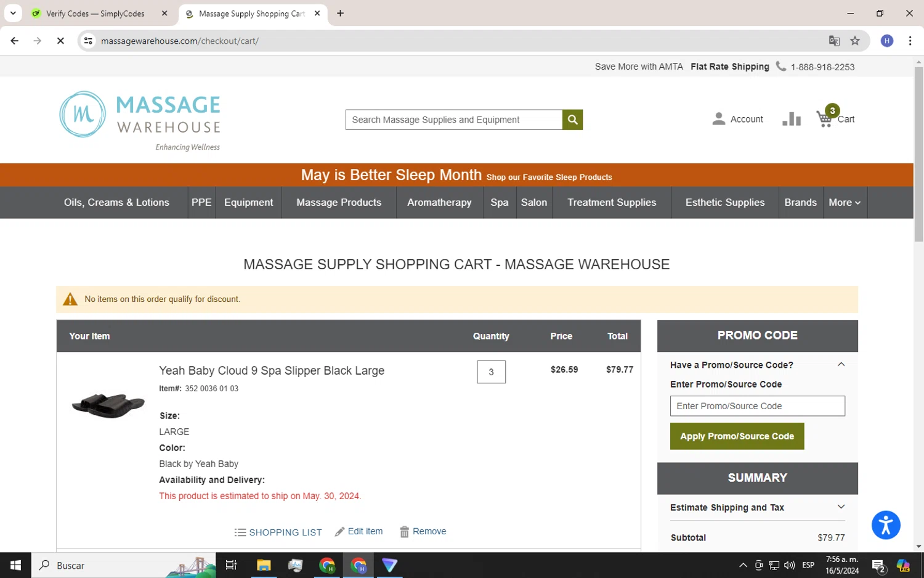Click the green search magnifier button

[x=572, y=120]
